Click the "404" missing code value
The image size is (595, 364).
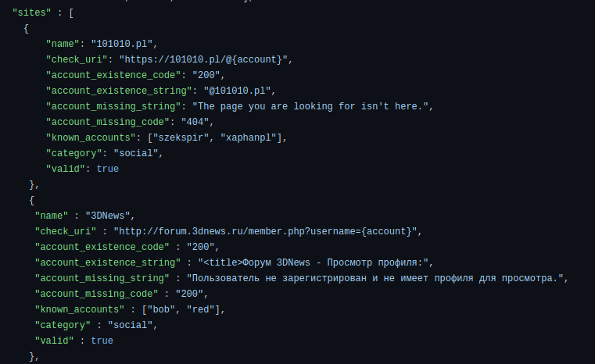(x=195, y=122)
